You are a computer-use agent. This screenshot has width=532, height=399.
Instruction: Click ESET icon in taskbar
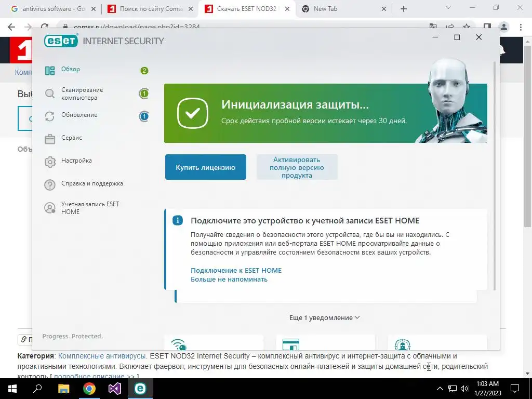(140, 389)
